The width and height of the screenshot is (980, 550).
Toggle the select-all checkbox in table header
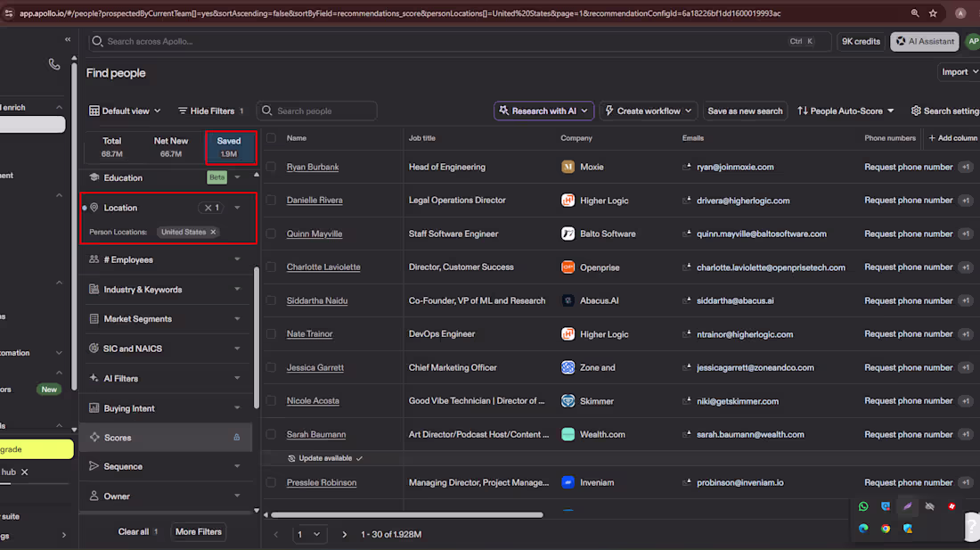click(x=271, y=138)
